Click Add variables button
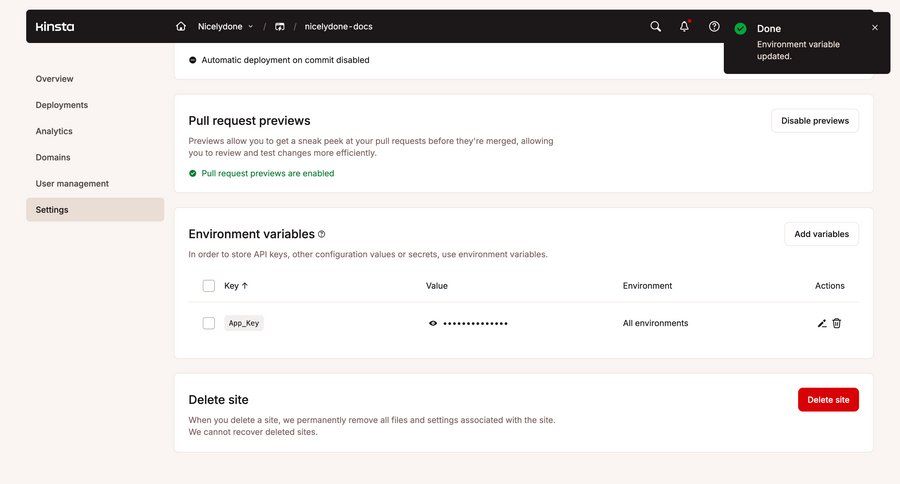The width and height of the screenshot is (900, 484). click(x=821, y=234)
